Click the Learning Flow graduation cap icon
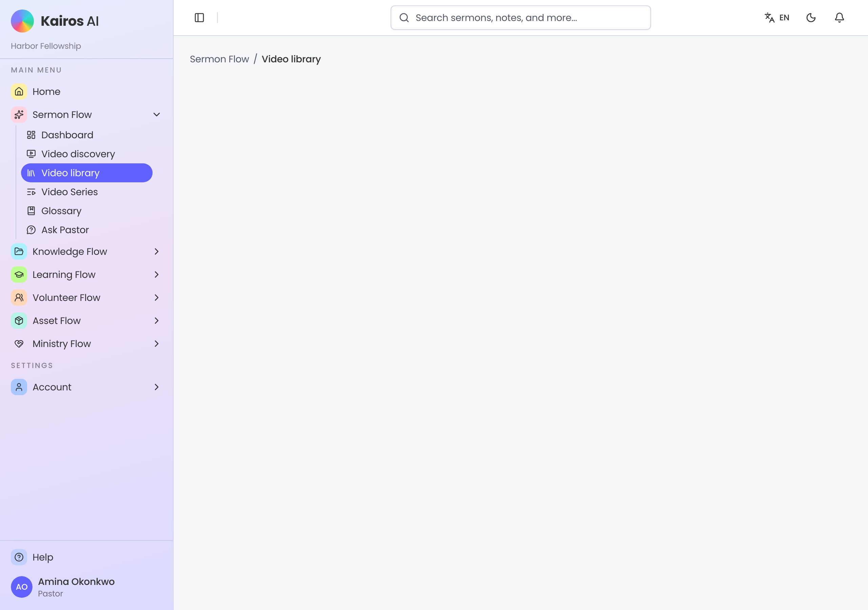The height and width of the screenshot is (610, 868). pos(19,275)
